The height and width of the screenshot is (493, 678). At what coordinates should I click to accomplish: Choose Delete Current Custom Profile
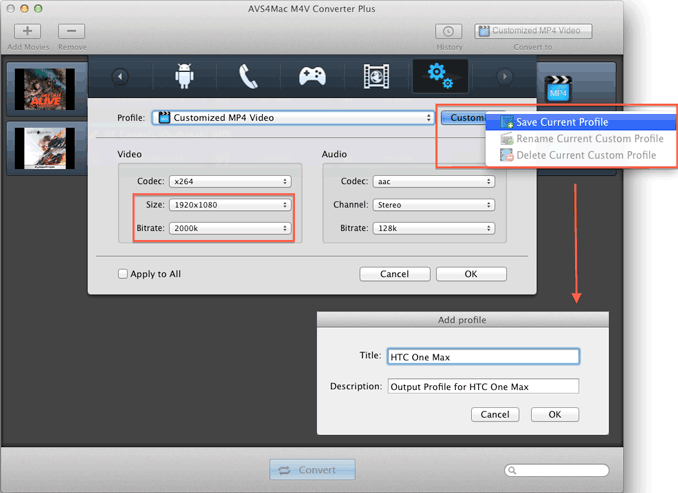[581, 155]
